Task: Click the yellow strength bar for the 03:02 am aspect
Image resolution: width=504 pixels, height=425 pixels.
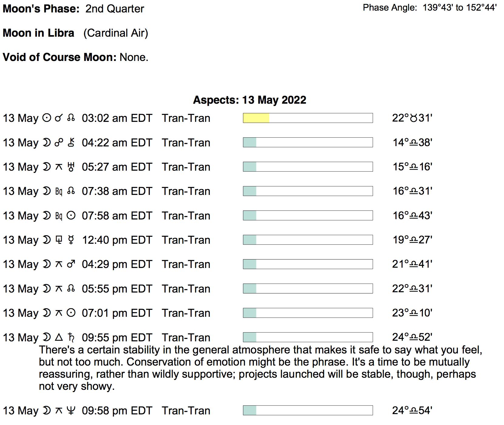Action: pos(256,118)
